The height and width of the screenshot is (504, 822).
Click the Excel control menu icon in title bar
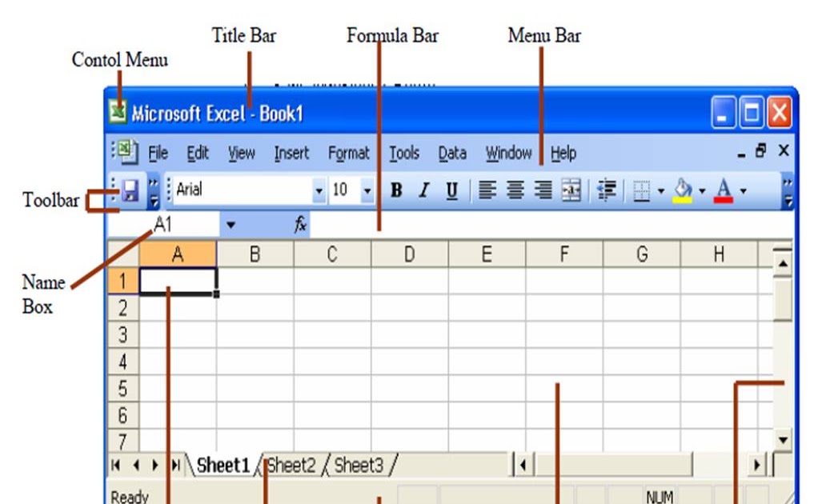(118, 111)
